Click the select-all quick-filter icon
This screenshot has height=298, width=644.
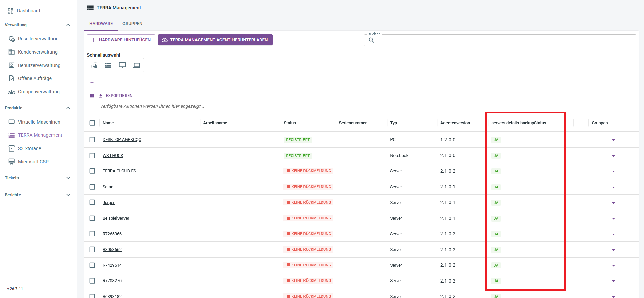pyautogui.click(x=94, y=65)
